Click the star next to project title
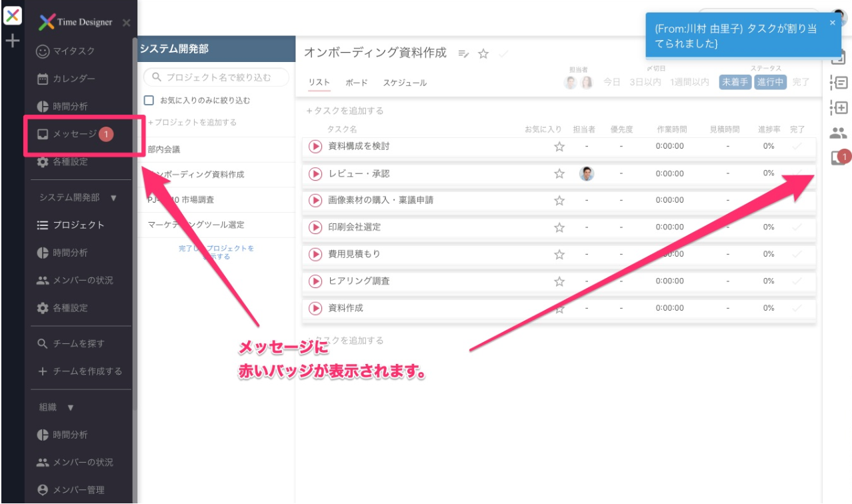This screenshot has width=852, height=504. pos(484,54)
